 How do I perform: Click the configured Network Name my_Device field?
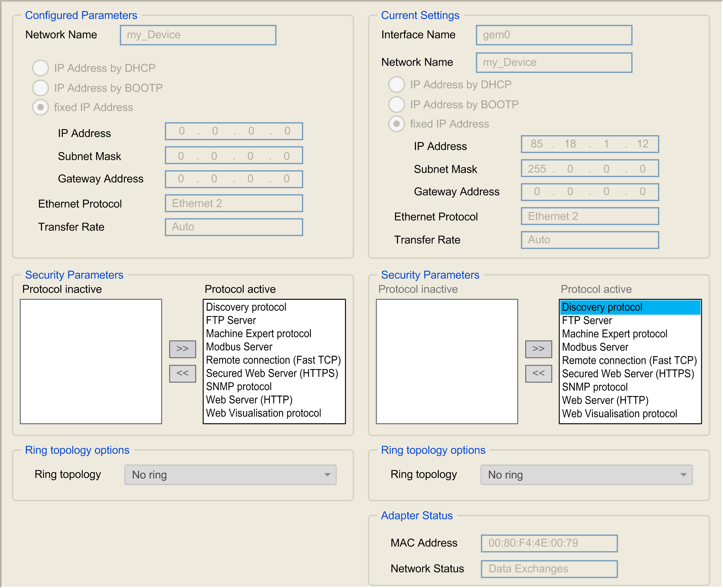pyautogui.click(x=198, y=35)
